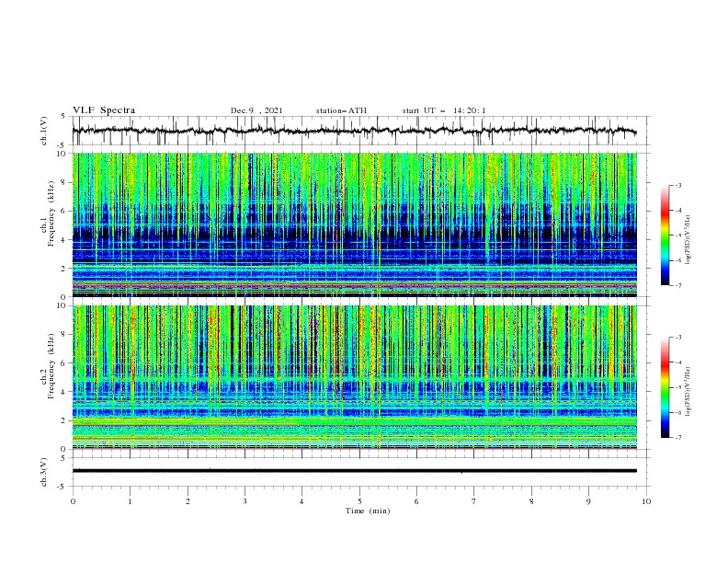The height and width of the screenshot is (563, 728).
Task: Click time axis tick label "10"
Action: tap(646, 501)
